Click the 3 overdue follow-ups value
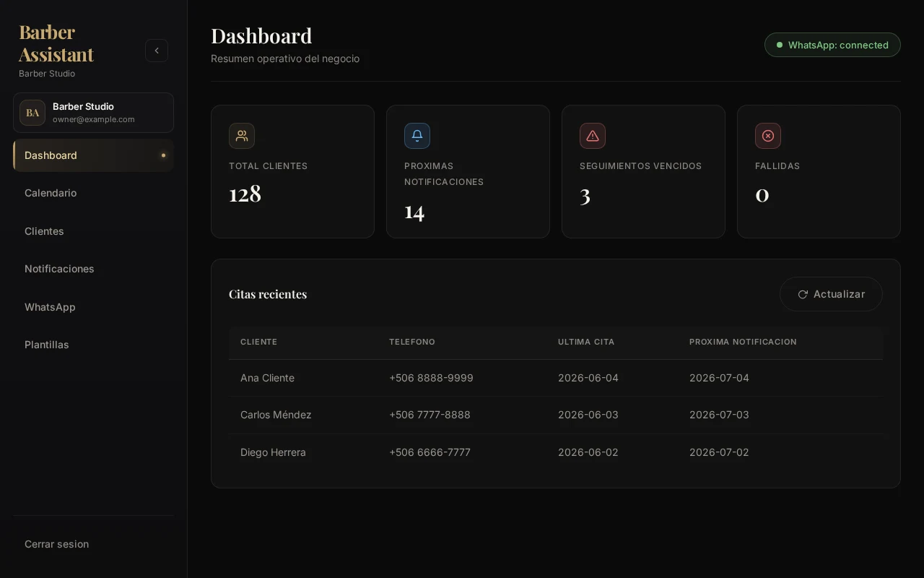Screen dimensions: 924x578 (x=585, y=195)
